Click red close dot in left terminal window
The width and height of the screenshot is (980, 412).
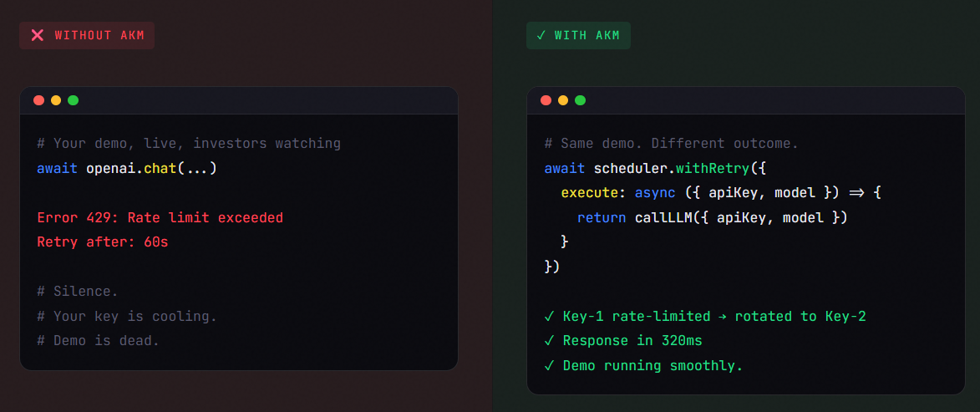(38, 100)
